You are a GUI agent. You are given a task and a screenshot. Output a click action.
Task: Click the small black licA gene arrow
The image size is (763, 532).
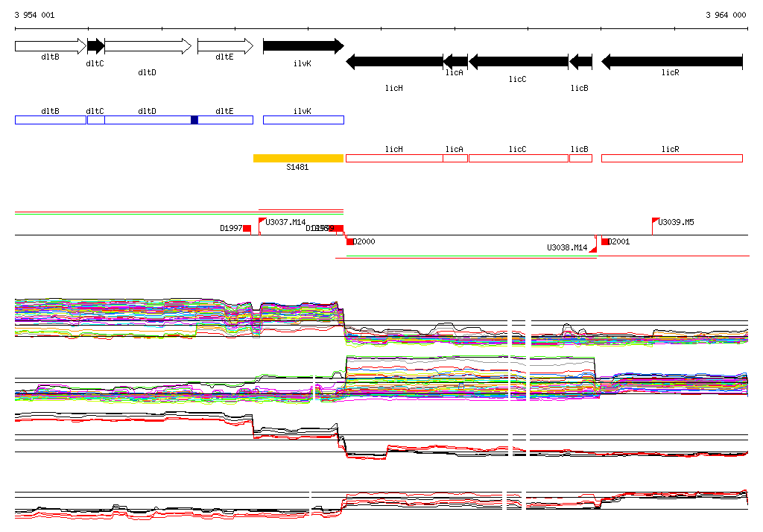click(x=455, y=62)
